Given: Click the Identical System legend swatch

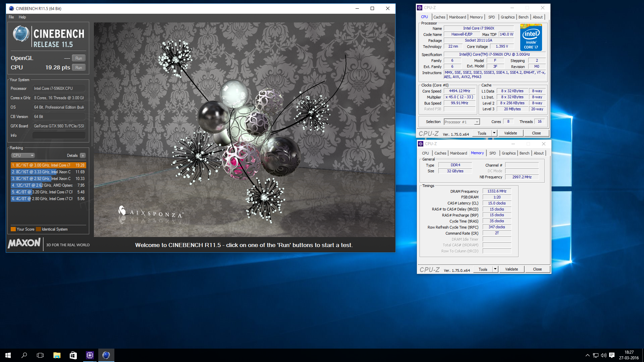Looking at the screenshot, I should coord(38,229).
